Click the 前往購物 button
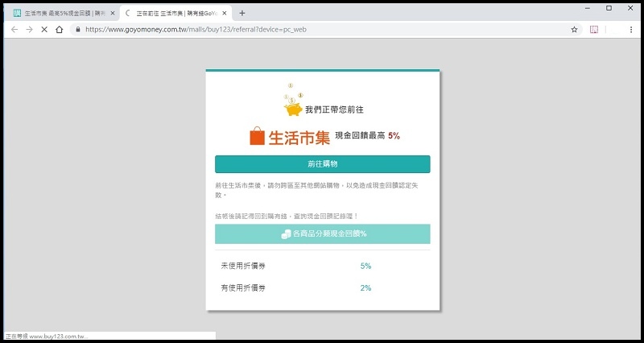The height and width of the screenshot is (343, 644). pyautogui.click(x=322, y=164)
